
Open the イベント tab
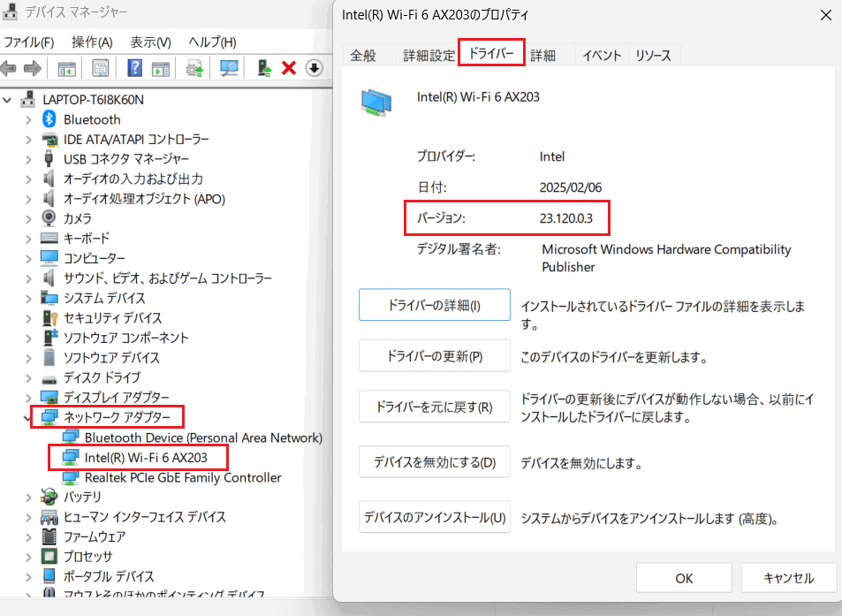602,56
